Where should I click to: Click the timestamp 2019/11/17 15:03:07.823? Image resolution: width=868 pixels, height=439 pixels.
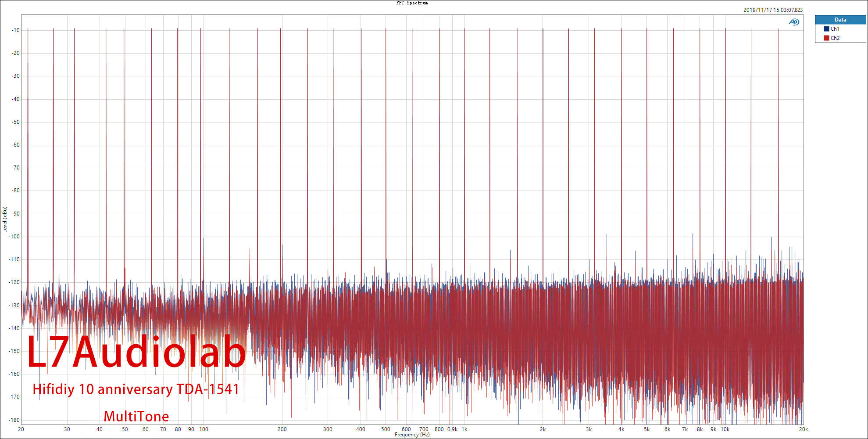coord(773,10)
